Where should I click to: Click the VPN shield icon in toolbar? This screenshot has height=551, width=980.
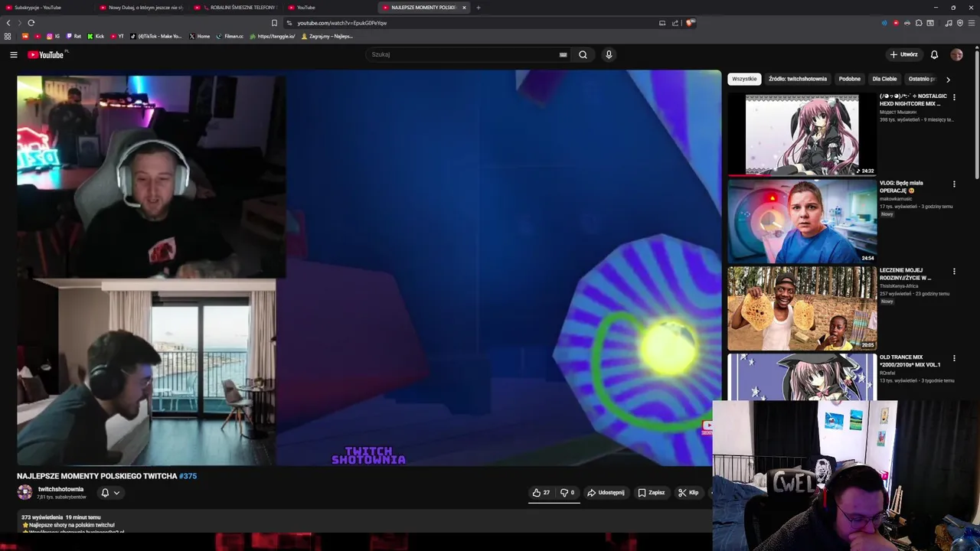pyautogui.click(x=960, y=23)
